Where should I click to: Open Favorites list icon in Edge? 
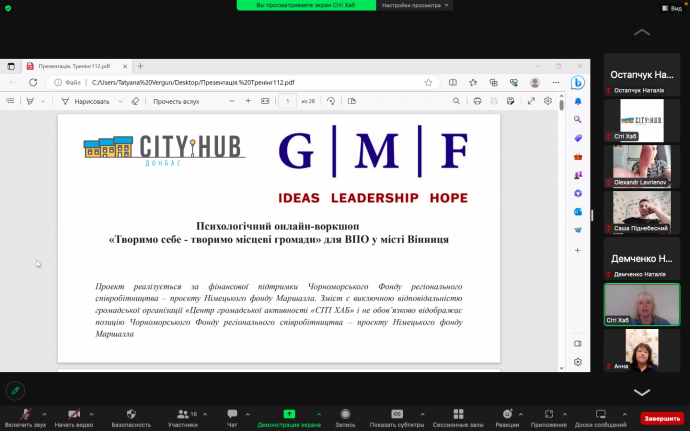473,82
